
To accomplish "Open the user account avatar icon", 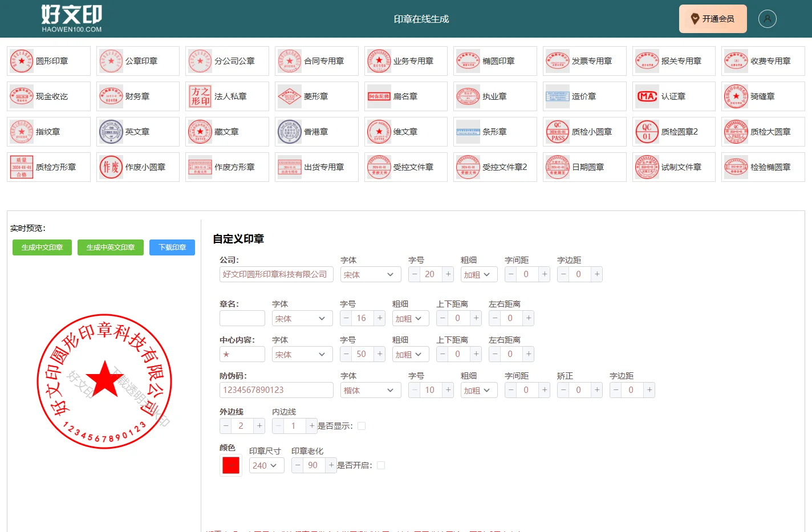I will (768, 19).
